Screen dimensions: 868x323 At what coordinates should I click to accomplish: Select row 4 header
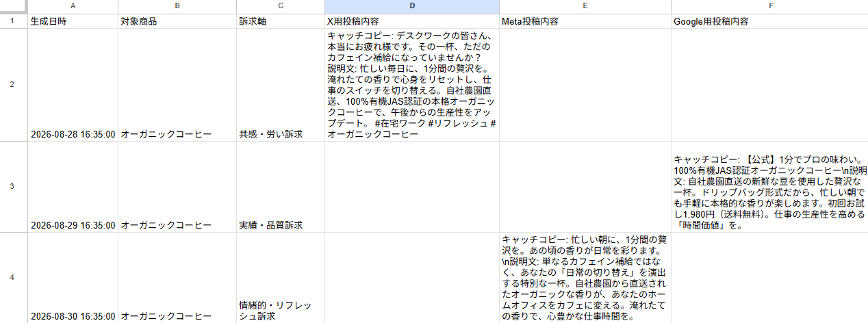click(x=14, y=277)
